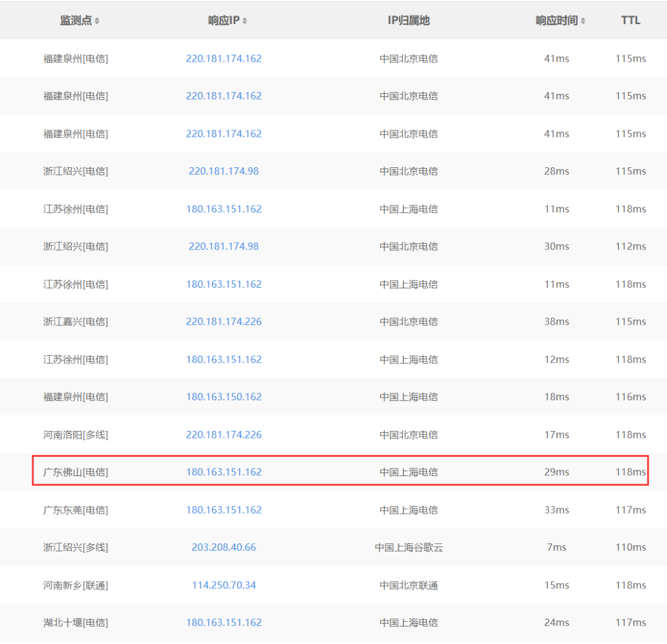
Task: Open IP link 203.208.40.66
Action: point(224,548)
